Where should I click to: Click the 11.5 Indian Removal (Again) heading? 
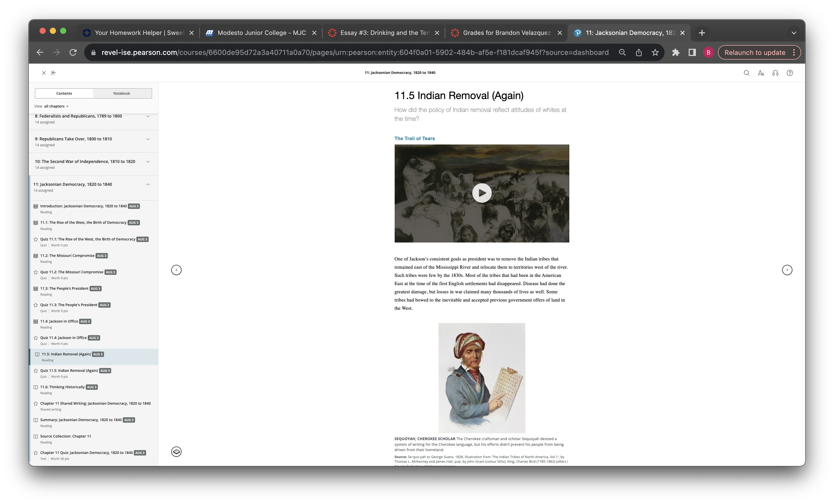(x=459, y=95)
